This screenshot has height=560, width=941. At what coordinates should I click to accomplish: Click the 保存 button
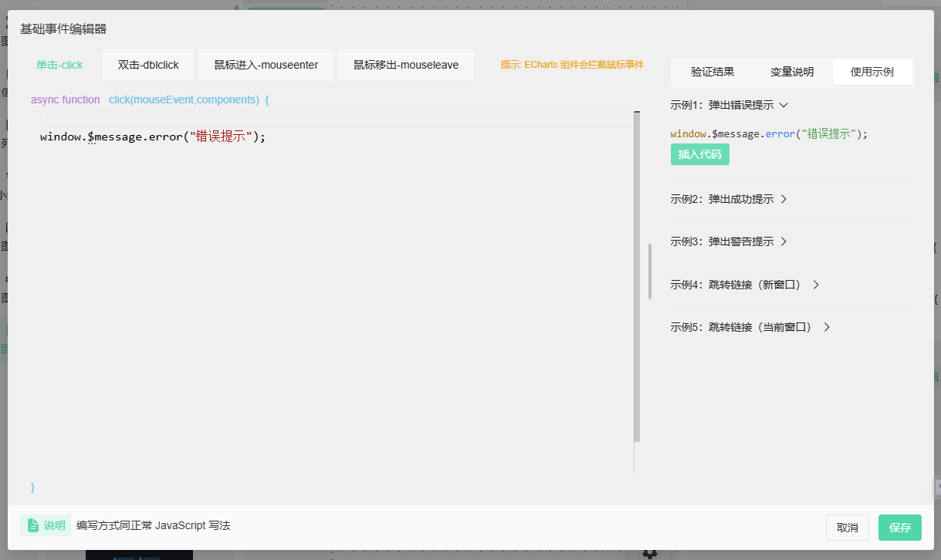[x=900, y=528]
